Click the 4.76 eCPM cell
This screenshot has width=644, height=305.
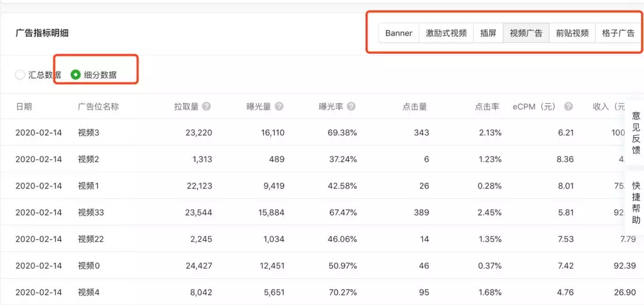tap(565, 292)
